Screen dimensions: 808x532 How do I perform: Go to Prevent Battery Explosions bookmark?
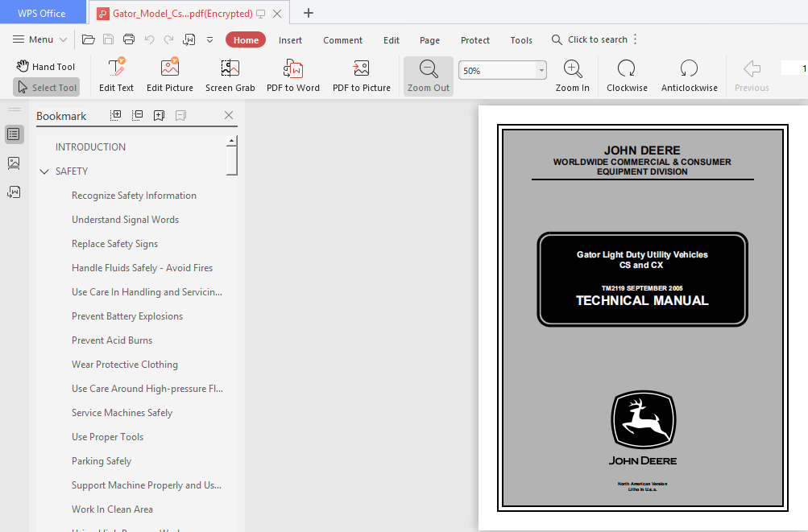[x=127, y=316]
